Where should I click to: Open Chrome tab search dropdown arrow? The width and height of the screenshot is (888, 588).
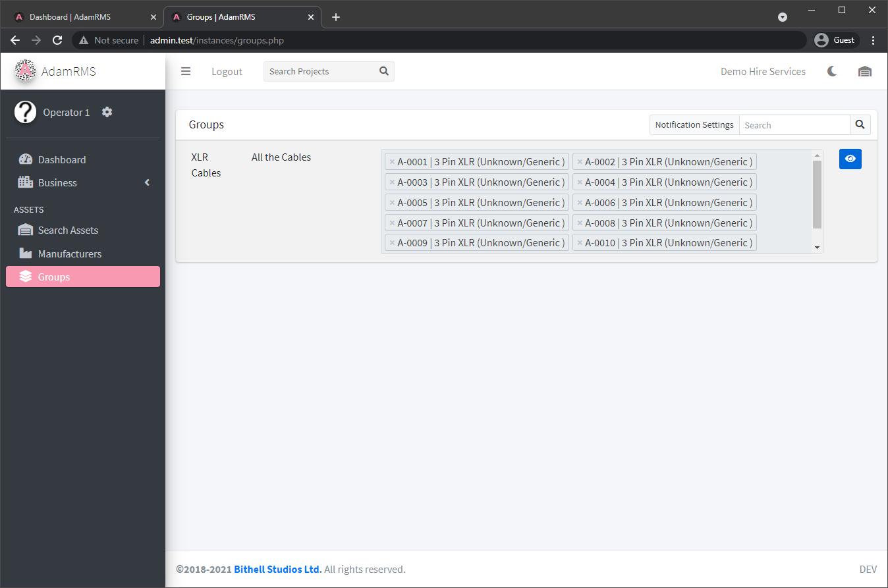pyautogui.click(x=783, y=17)
